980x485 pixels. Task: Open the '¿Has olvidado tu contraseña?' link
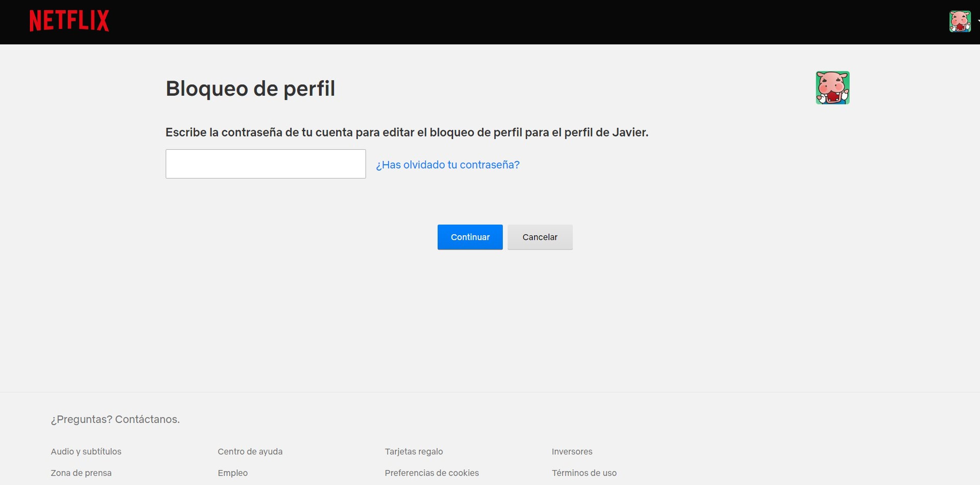(448, 164)
